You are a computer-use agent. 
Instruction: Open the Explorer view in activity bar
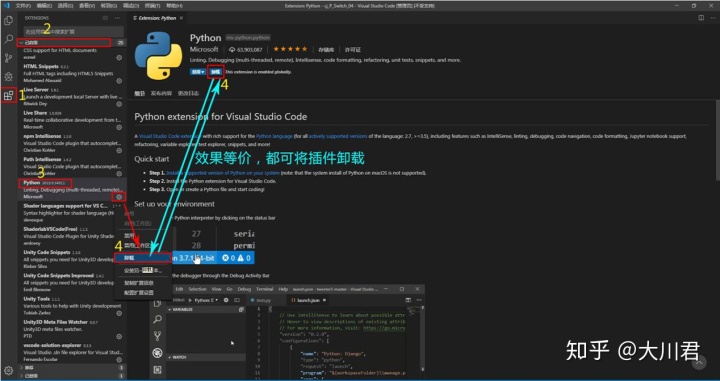(8, 21)
